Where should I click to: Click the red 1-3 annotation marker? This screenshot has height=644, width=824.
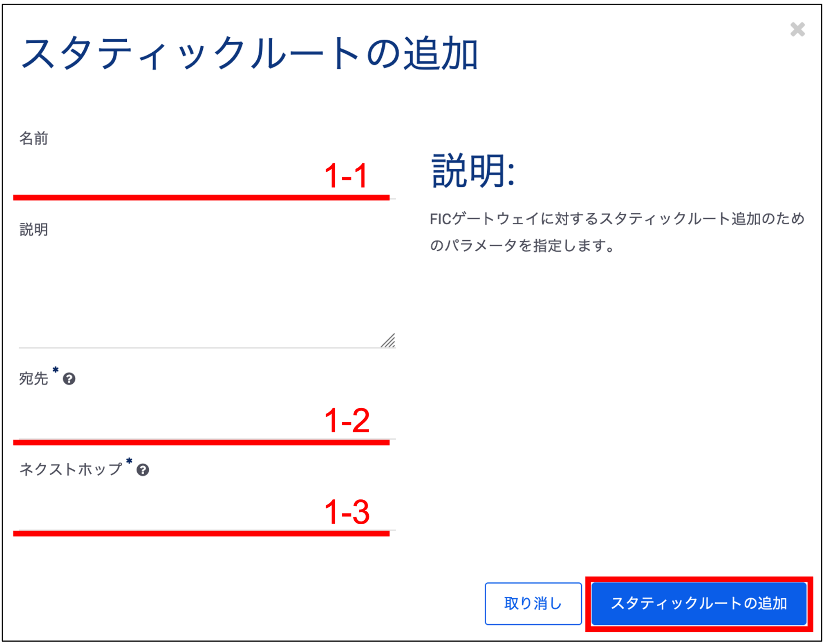pos(347,512)
